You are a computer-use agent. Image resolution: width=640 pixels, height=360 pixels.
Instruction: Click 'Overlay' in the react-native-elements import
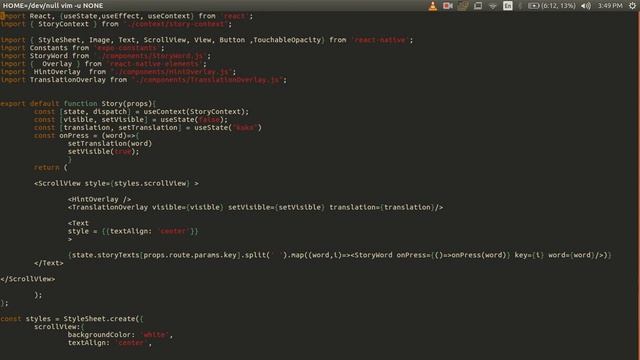click(57, 64)
